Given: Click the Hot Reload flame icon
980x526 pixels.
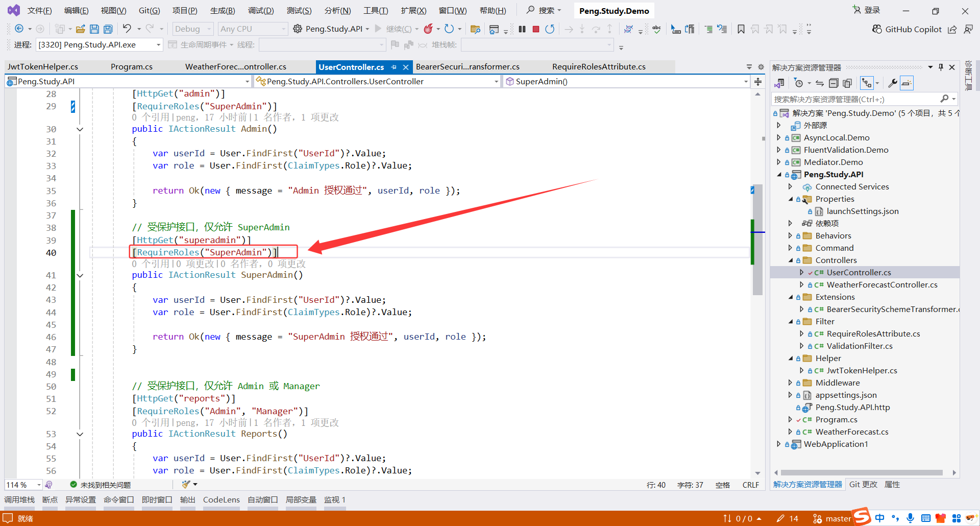Looking at the screenshot, I should [428, 29].
